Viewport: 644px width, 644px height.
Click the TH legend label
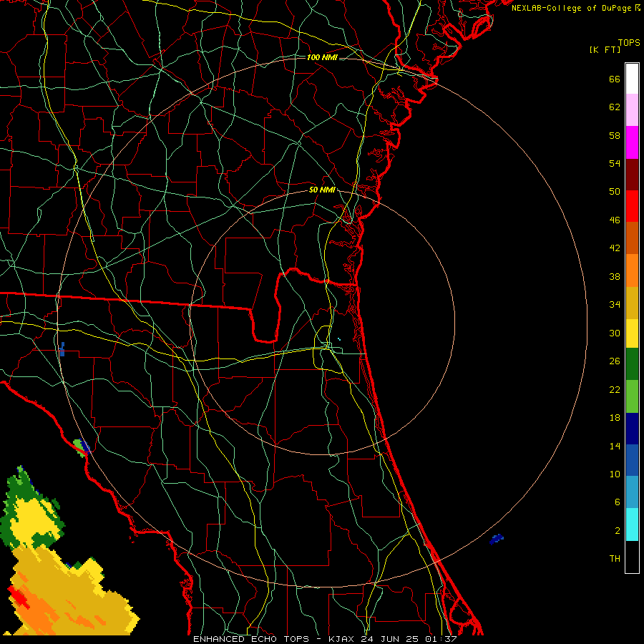point(615,559)
